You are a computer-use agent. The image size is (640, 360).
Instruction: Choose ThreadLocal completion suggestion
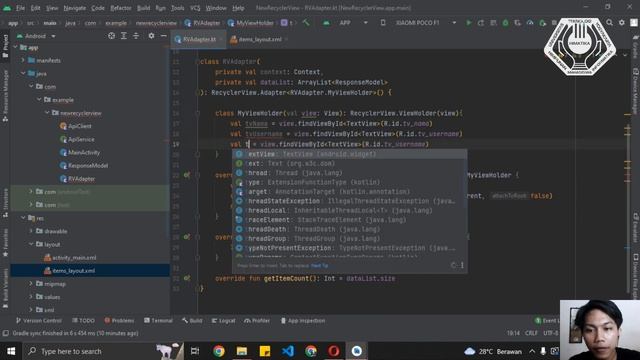click(350, 211)
